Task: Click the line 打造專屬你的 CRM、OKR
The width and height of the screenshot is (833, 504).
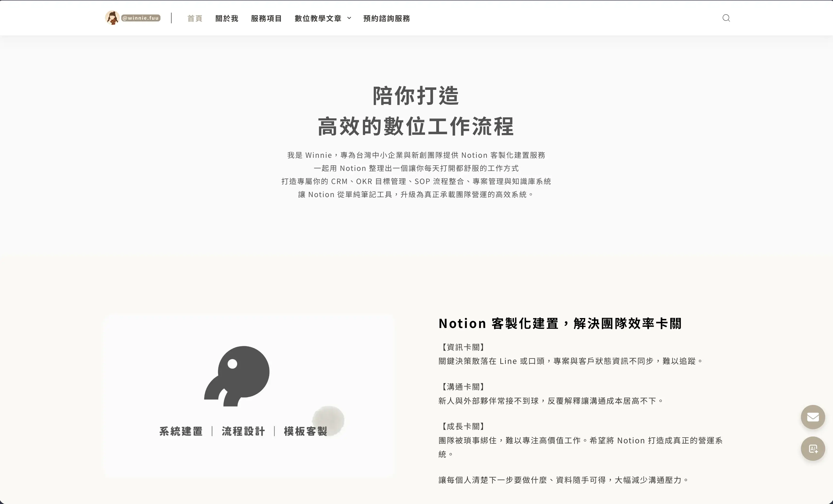Action: 416,181
